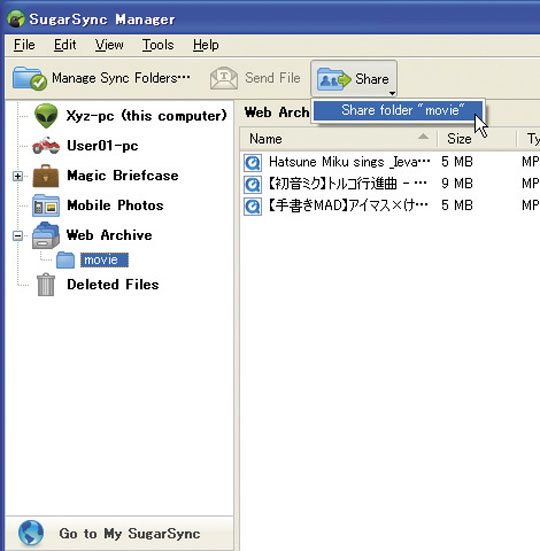
Task: Sort files by Name column header
Action: (x=339, y=139)
